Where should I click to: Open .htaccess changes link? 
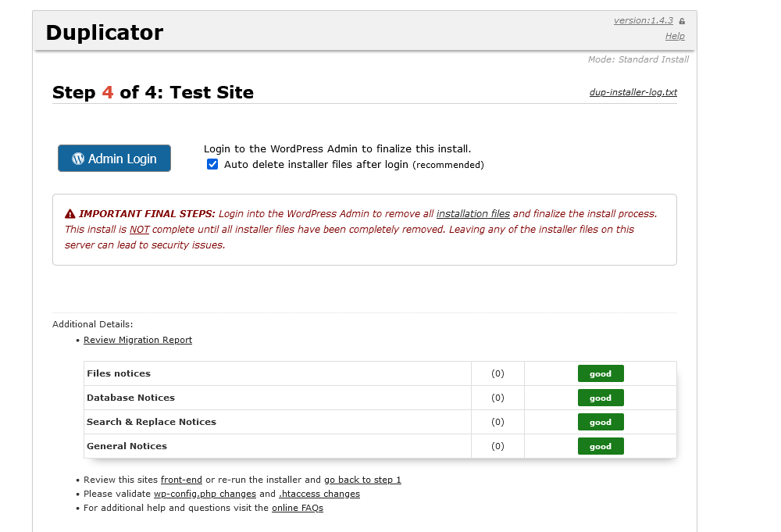pyautogui.click(x=319, y=494)
